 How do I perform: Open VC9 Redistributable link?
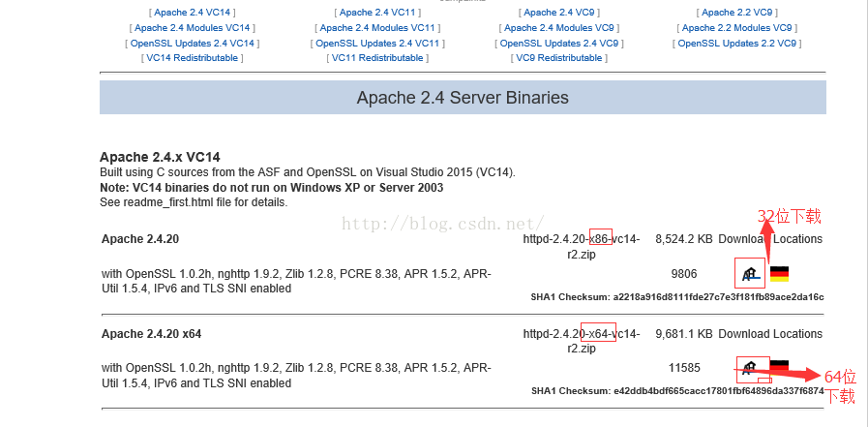click(559, 58)
